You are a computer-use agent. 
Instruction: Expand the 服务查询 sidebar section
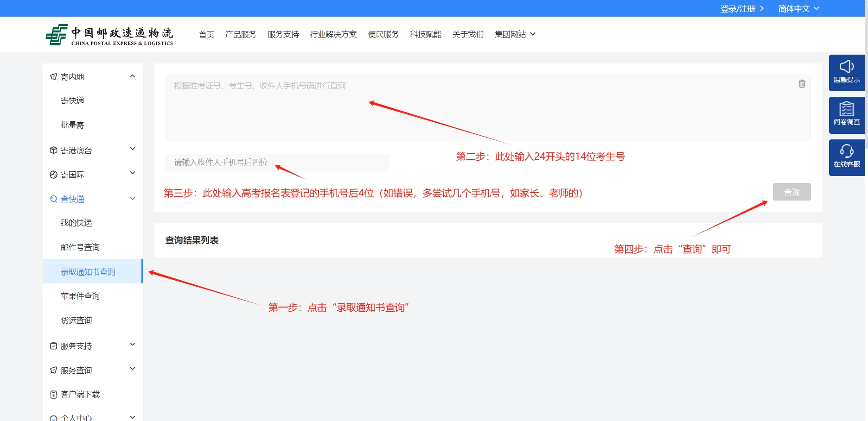(x=132, y=369)
